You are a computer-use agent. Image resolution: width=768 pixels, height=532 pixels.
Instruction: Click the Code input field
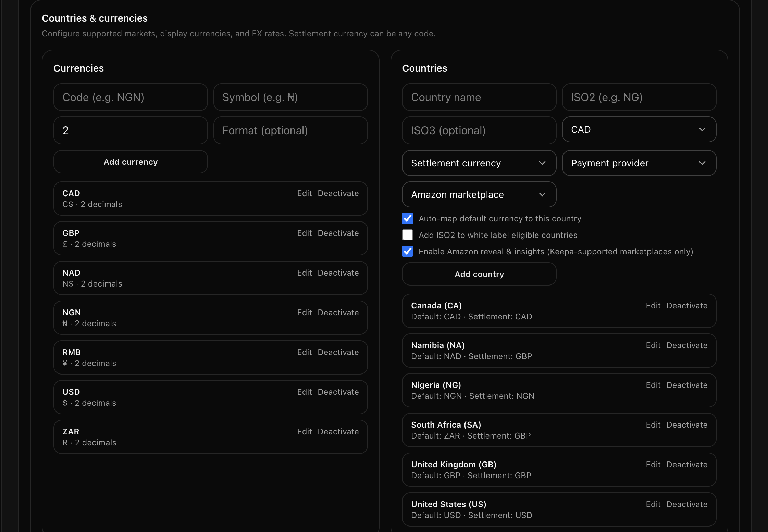pos(131,97)
